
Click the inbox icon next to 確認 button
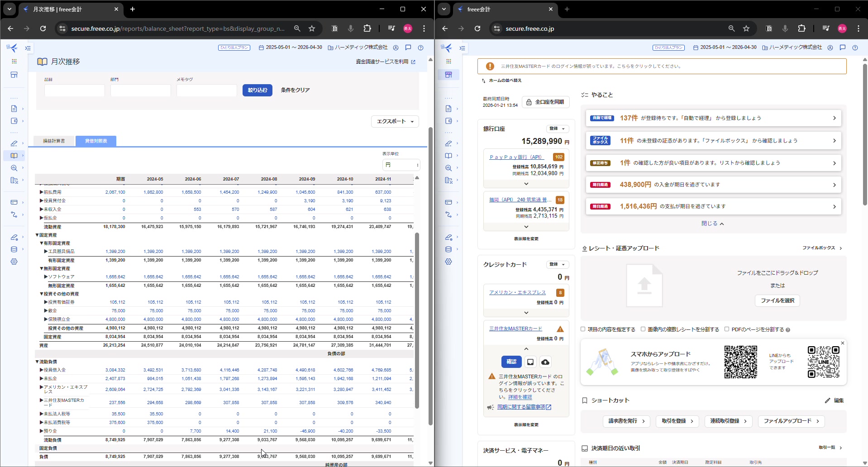[x=530, y=362]
